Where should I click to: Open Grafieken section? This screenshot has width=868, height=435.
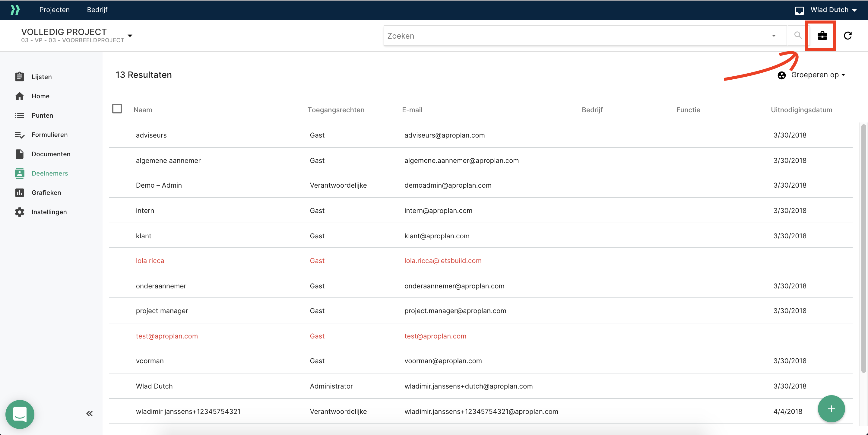coord(46,193)
